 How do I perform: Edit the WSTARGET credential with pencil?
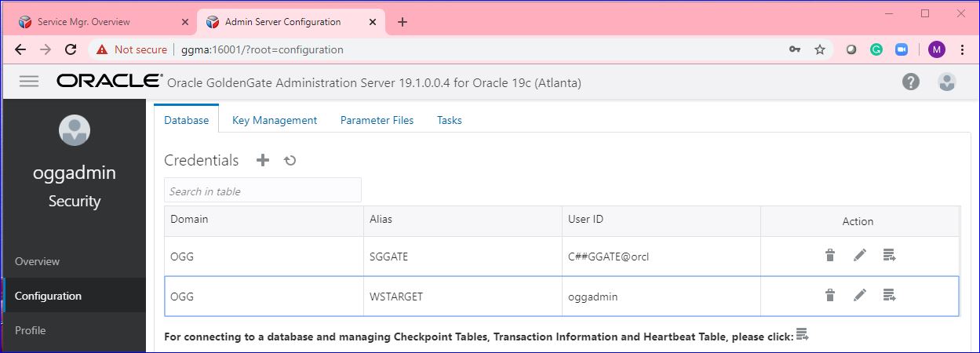[x=860, y=295]
